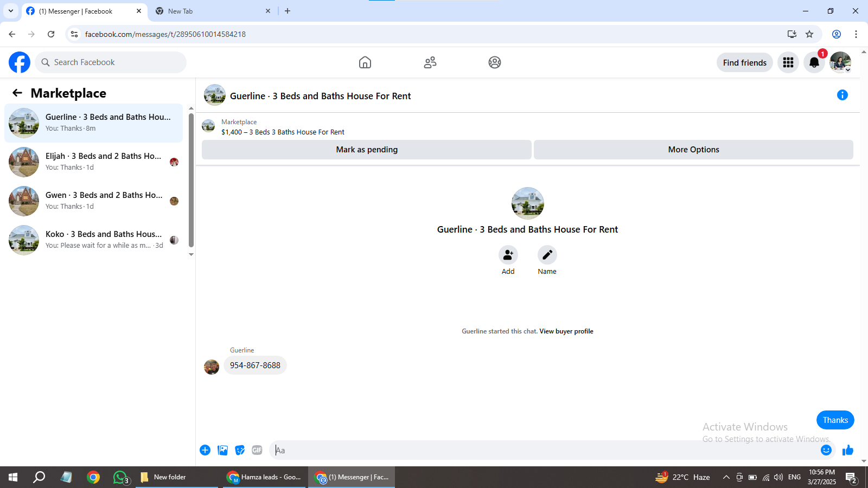868x488 pixels.
Task: Open Windows taskbar search
Action: pos(39,477)
